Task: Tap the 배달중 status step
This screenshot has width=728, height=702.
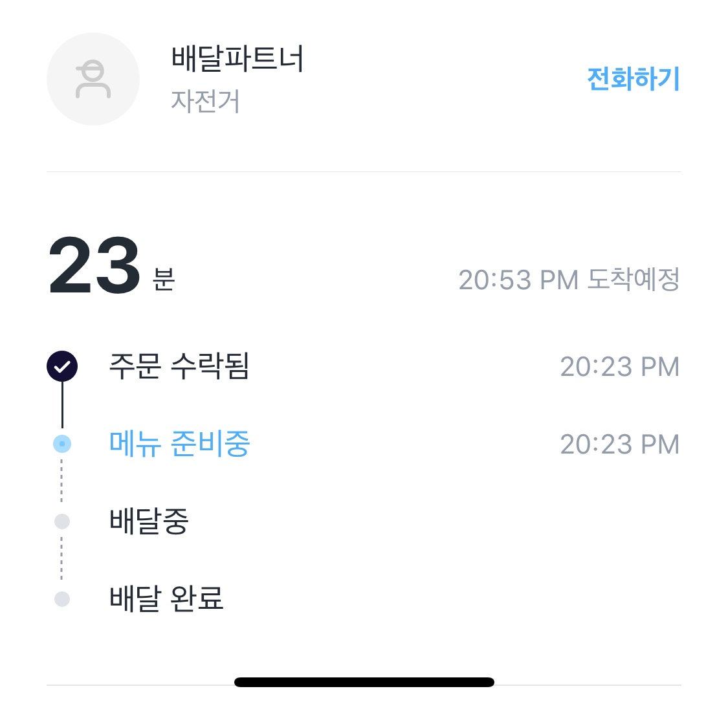Action: (x=149, y=521)
